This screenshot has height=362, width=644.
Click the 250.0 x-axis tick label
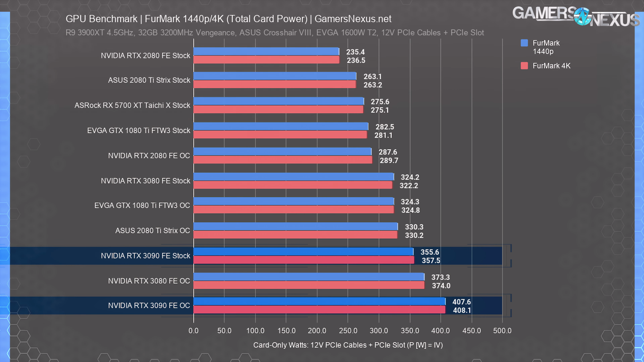pyautogui.click(x=348, y=330)
